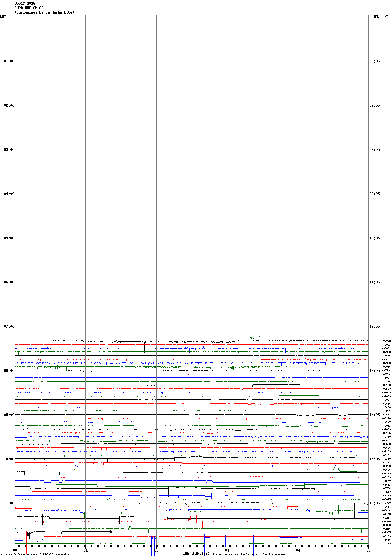The height and width of the screenshot is (558, 392).
Task: Click the Curiquinga Banda Ancha Este title
Action: [x=45, y=12]
